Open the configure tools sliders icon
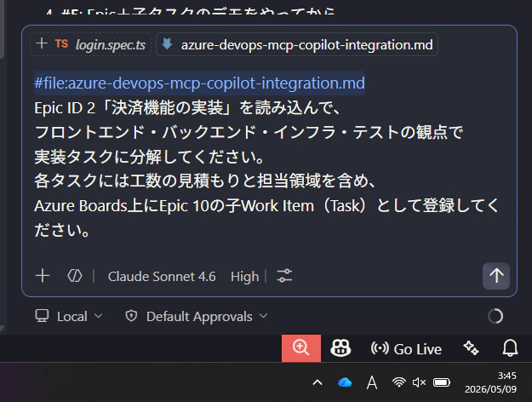 pyautogui.click(x=284, y=276)
